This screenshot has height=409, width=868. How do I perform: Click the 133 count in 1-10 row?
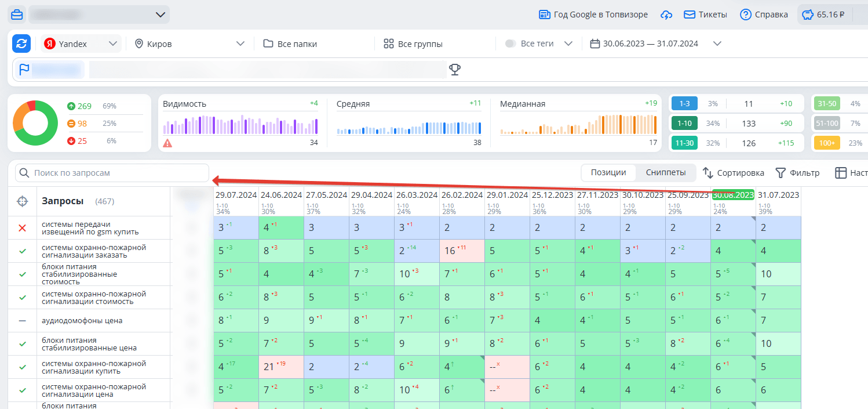[x=749, y=124]
